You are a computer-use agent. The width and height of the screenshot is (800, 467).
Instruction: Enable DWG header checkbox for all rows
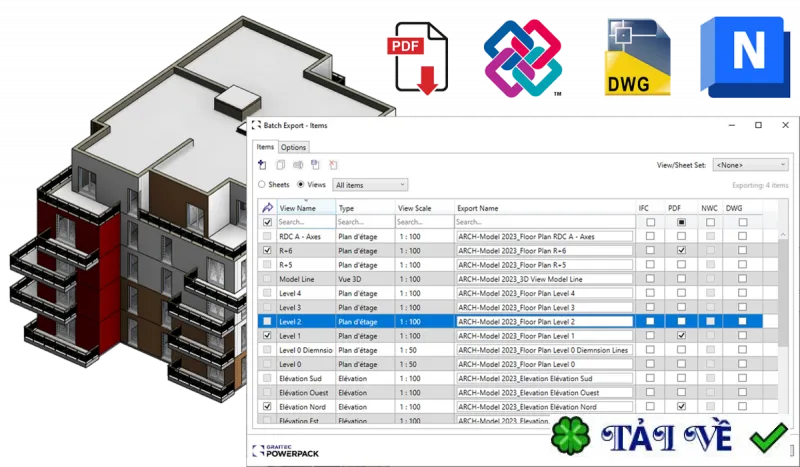742,222
